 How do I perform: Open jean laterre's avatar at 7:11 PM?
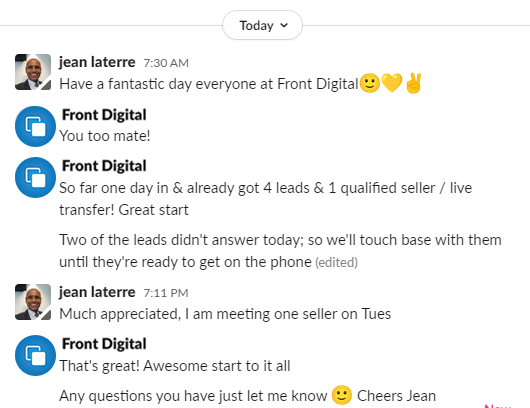[33, 302]
